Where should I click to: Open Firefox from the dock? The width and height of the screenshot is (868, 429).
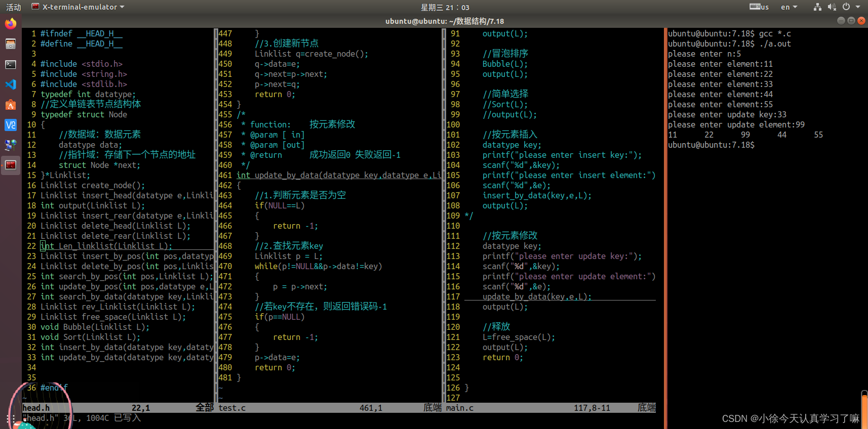pos(11,24)
